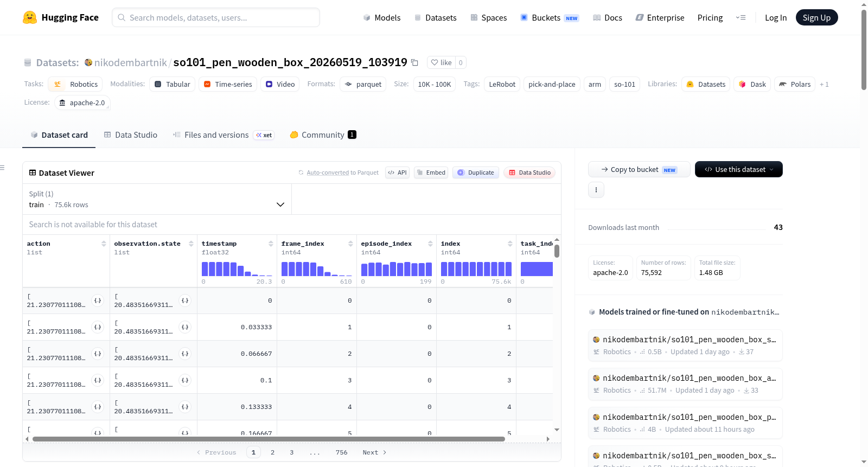868x467 pixels.
Task: Toggle sorting on the index column
Action: point(510,244)
